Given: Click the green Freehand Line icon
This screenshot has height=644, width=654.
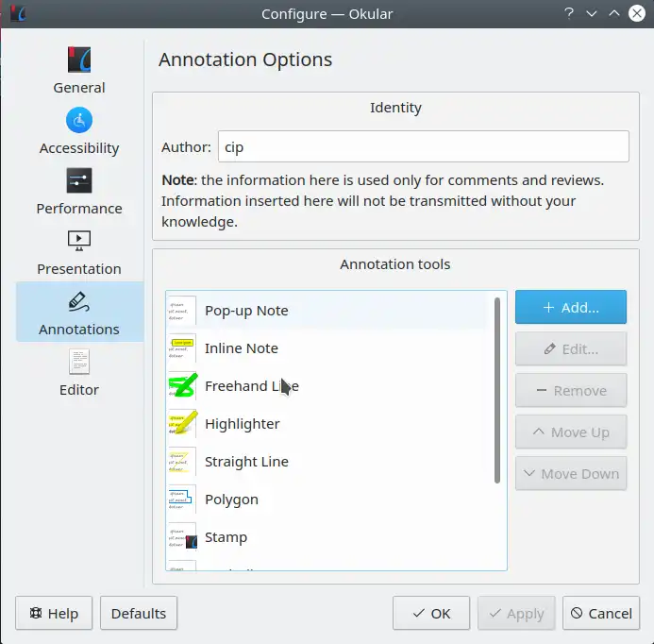Looking at the screenshot, I should [x=183, y=385].
